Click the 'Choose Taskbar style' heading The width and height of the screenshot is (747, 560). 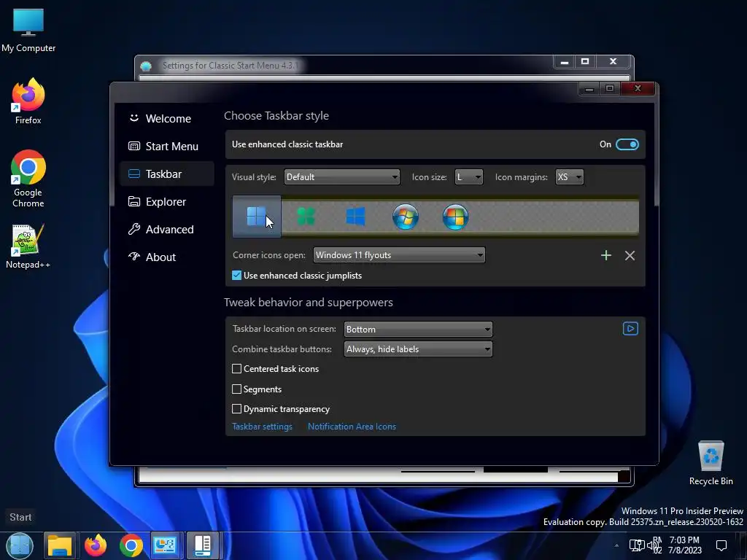pos(276,116)
